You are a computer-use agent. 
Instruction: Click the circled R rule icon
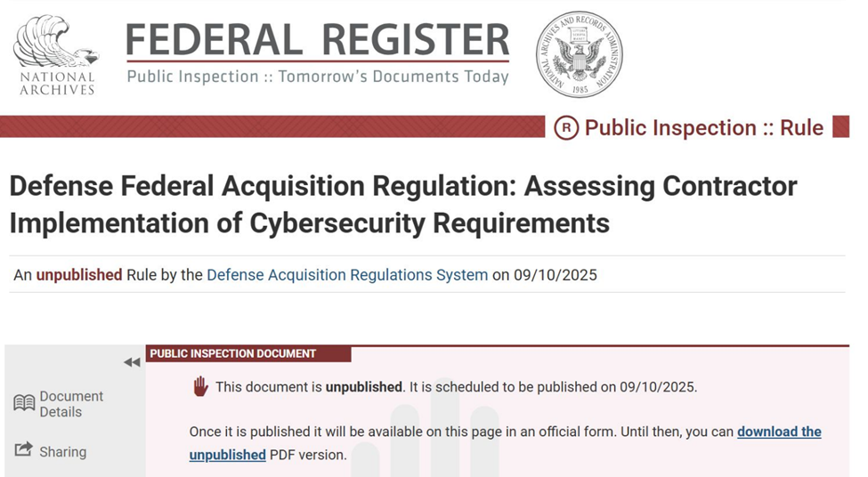pyautogui.click(x=565, y=128)
